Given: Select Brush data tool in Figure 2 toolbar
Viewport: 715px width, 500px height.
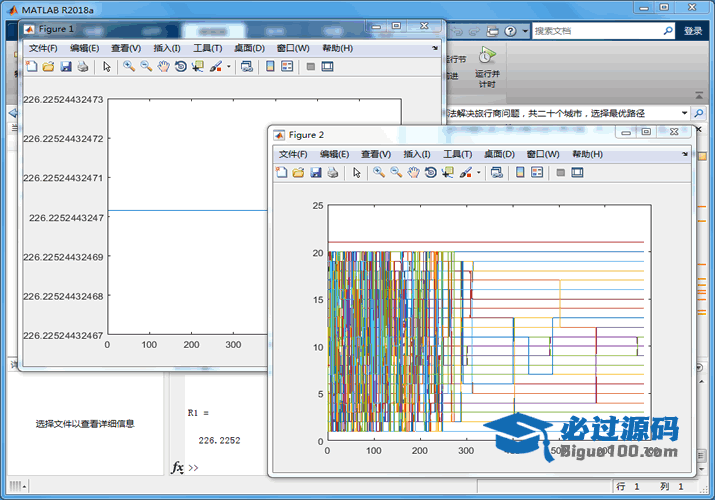Looking at the screenshot, I should [466, 172].
